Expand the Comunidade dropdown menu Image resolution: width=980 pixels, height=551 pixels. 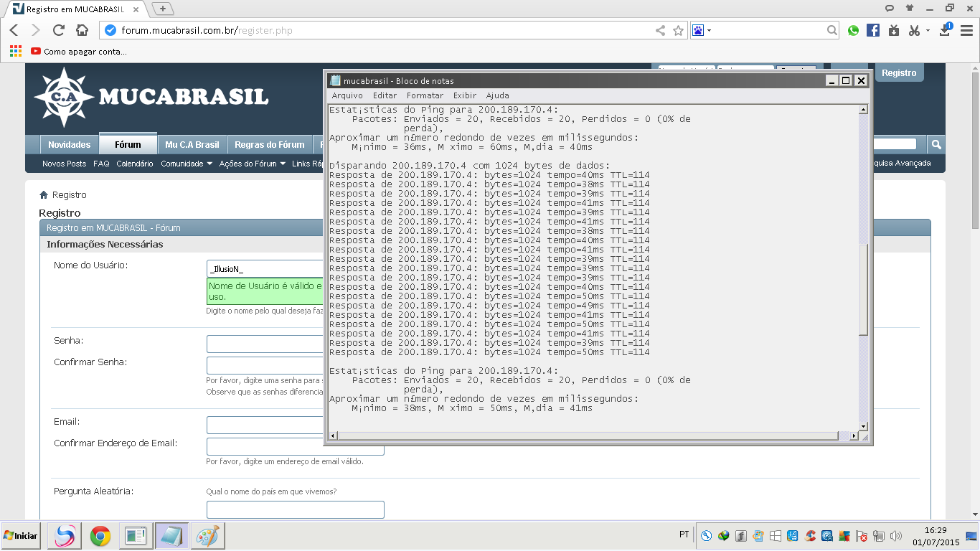point(186,164)
